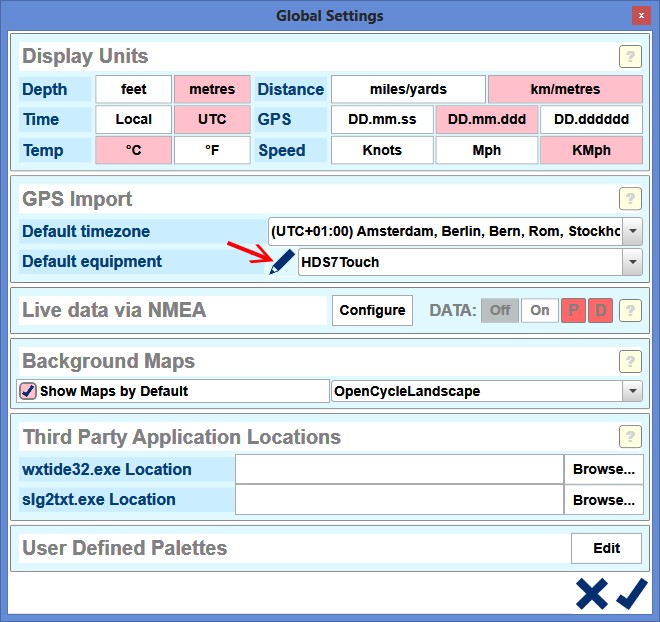660x622 pixels.
Task: Choose Knots for Speed unit
Action: coord(382,150)
